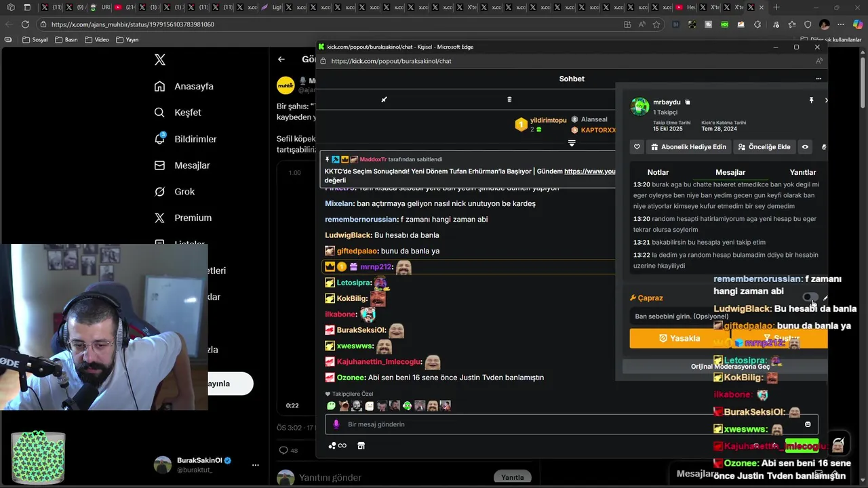Screen dimensions: 868x488
Task: Open the Sohbet three-dot options menu
Action: [818, 79]
